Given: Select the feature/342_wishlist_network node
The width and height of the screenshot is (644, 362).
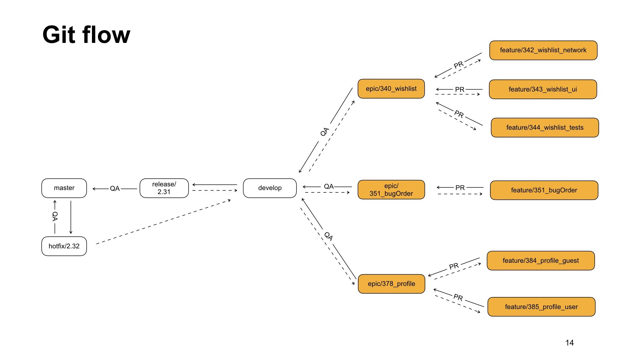Looking at the screenshot, I should tap(546, 49).
